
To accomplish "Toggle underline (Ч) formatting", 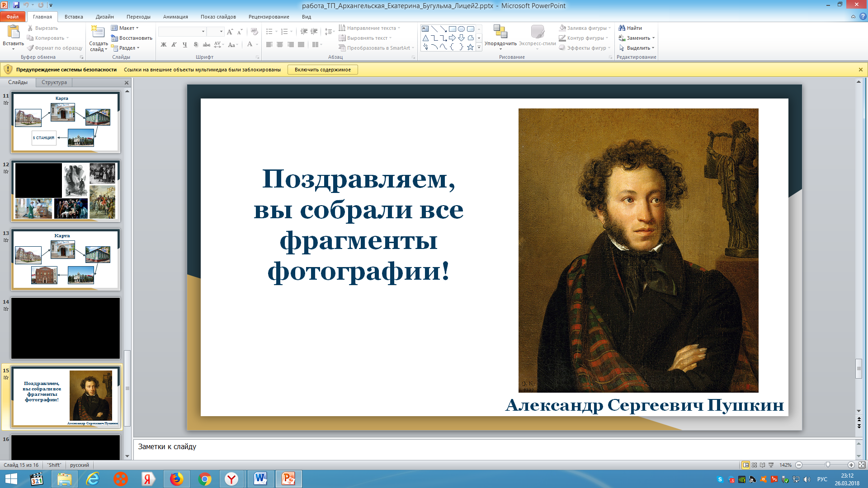I will pyautogui.click(x=185, y=45).
